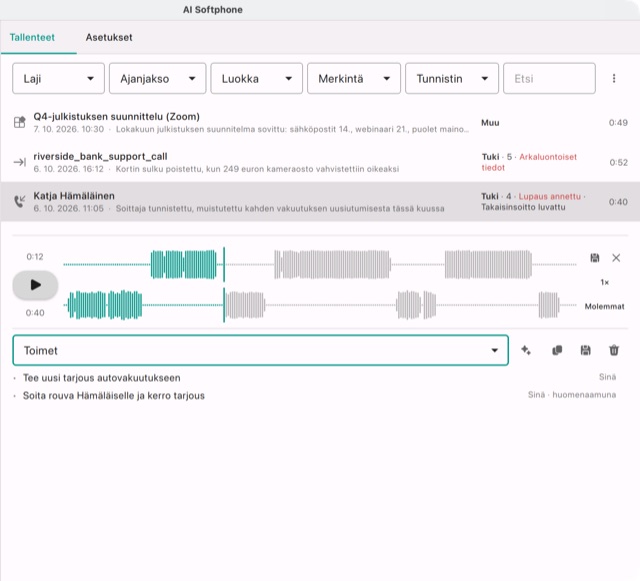640x581 pixels.
Task: Save the audio from the player
Action: (x=595, y=258)
